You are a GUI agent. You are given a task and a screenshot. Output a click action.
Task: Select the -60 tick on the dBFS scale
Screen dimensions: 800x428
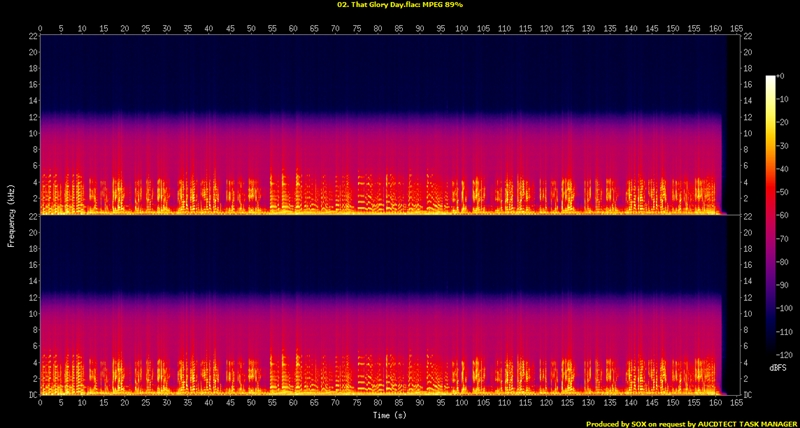point(787,217)
